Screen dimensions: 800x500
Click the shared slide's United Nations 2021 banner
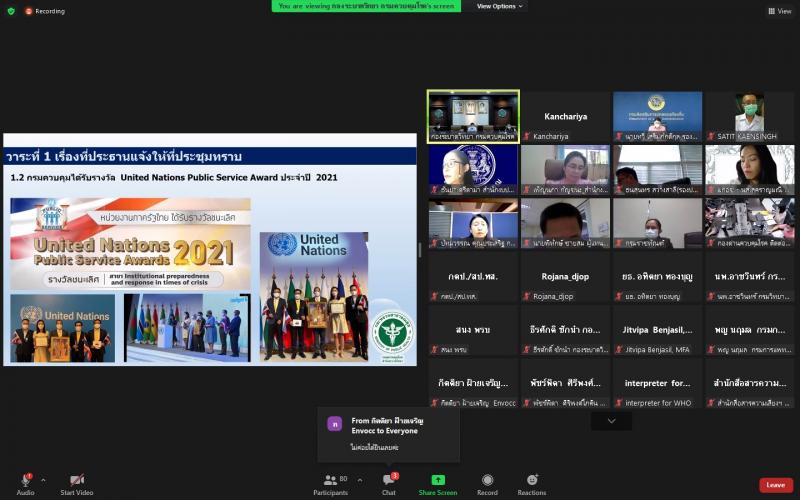131,244
